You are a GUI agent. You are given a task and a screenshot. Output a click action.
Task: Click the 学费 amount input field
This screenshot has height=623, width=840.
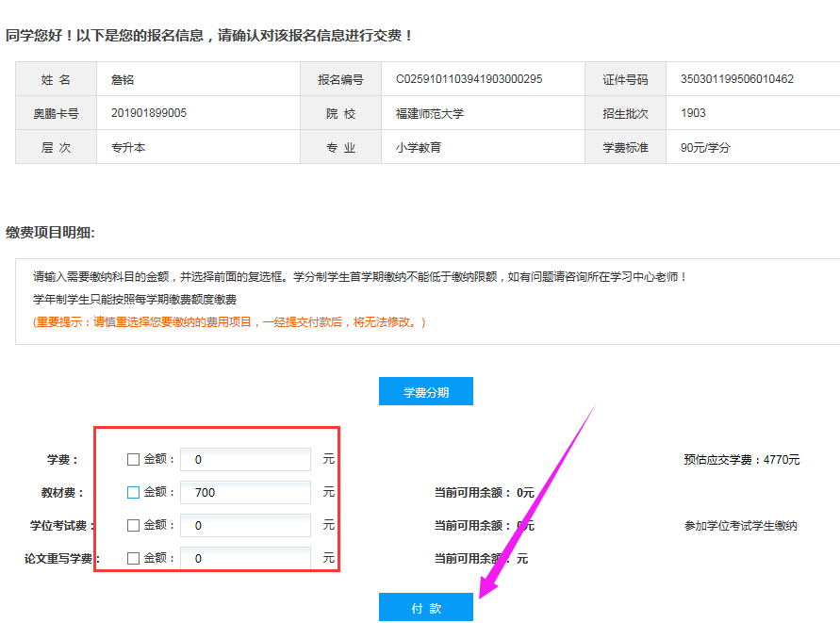click(x=245, y=460)
